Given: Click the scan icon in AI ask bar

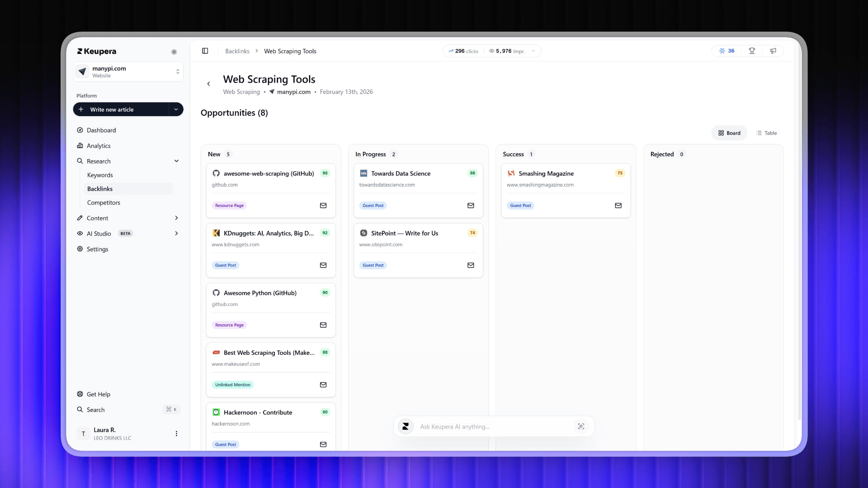Looking at the screenshot, I should pyautogui.click(x=581, y=427).
